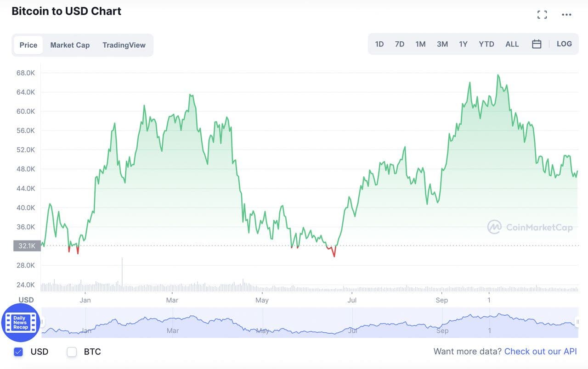
Task: Select the 7D time range
Action: [400, 44]
